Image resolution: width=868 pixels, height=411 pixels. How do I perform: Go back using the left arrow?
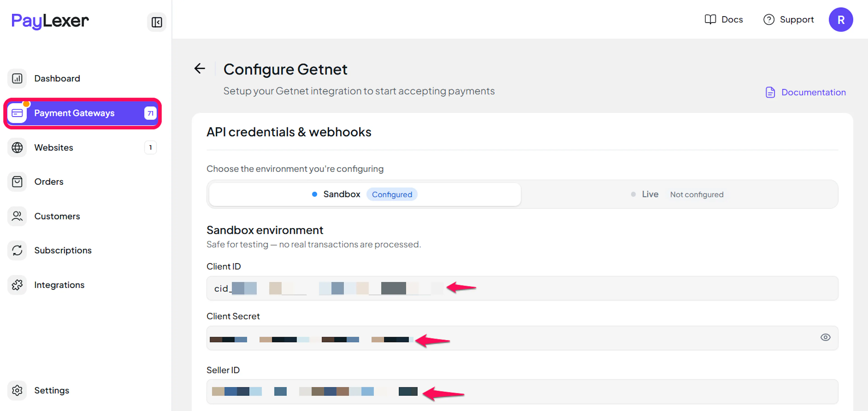click(200, 69)
